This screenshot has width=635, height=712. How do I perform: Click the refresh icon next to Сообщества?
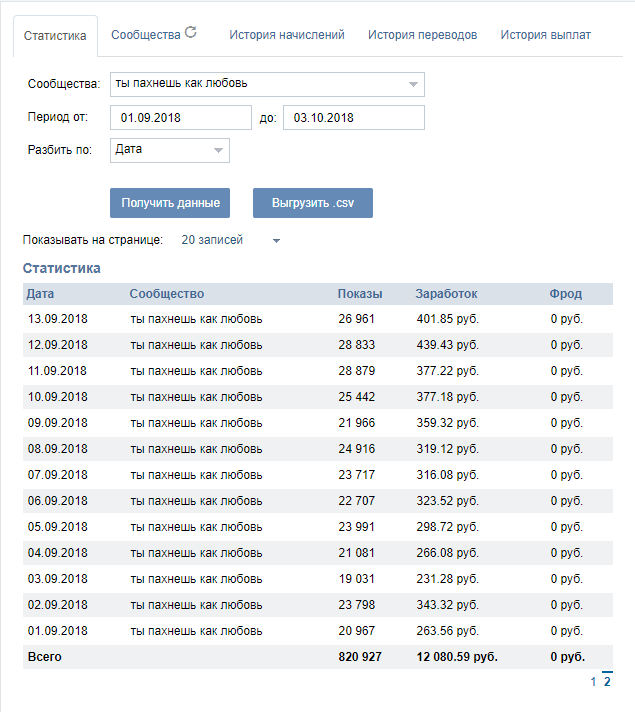pos(191,33)
